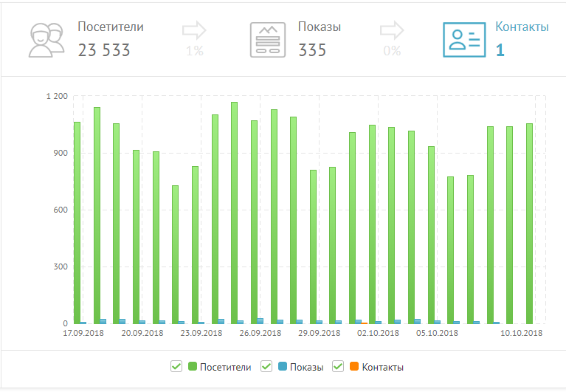The width and height of the screenshot is (566, 392).
Task: Click the blue Показы legend swatch
Action: pos(283,366)
